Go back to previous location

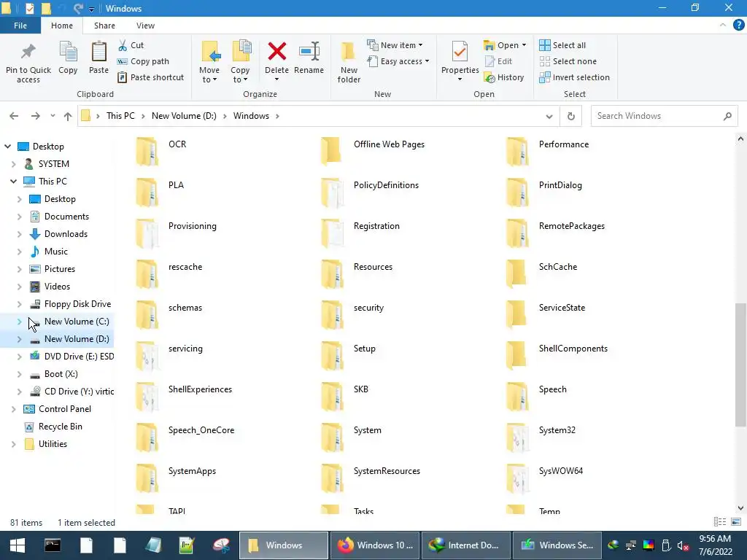pos(14,116)
